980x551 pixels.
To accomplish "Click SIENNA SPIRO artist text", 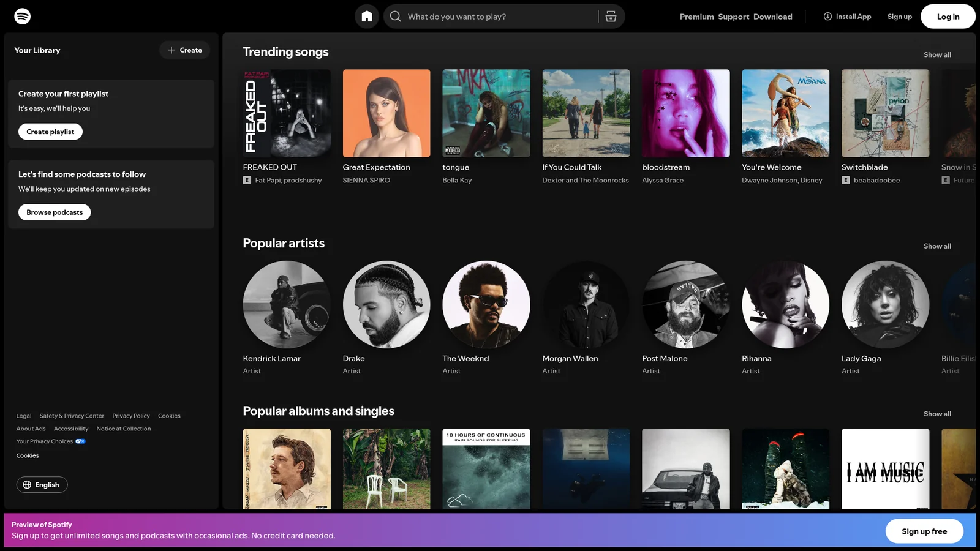I will [366, 181].
